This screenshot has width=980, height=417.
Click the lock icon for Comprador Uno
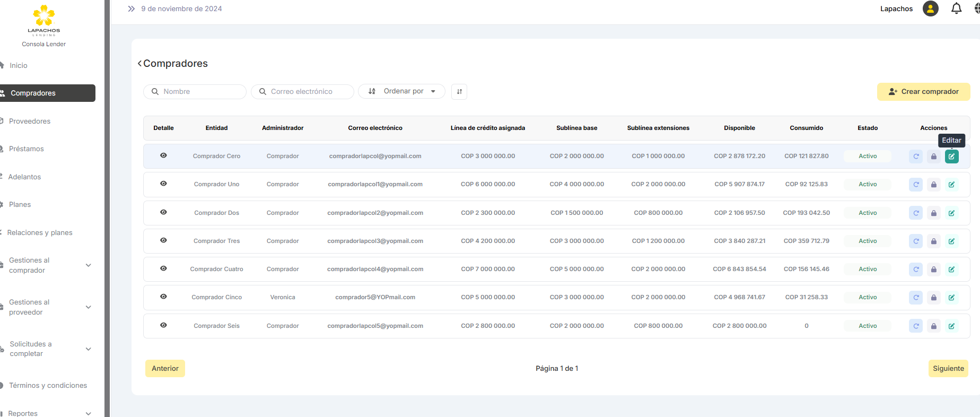[933, 185]
